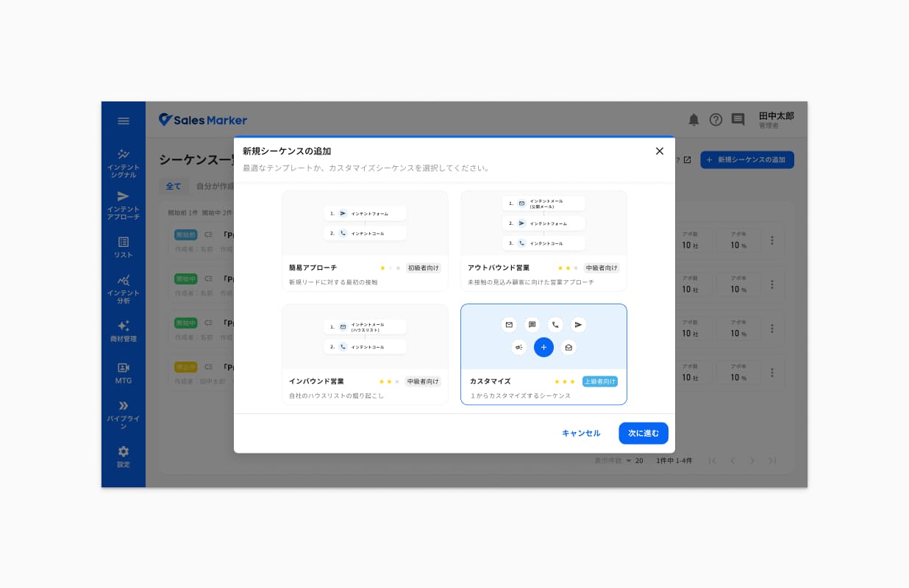Click the chat bubble icon in カスタマイズ card
Viewport: 909px width, 588px height.
click(532, 324)
